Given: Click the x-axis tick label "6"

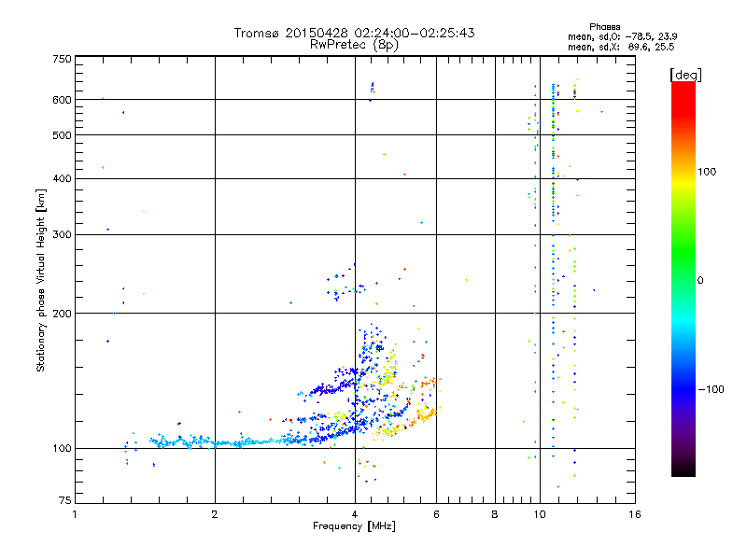Looking at the screenshot, I should pyautogui.click(x=436, y=514).
